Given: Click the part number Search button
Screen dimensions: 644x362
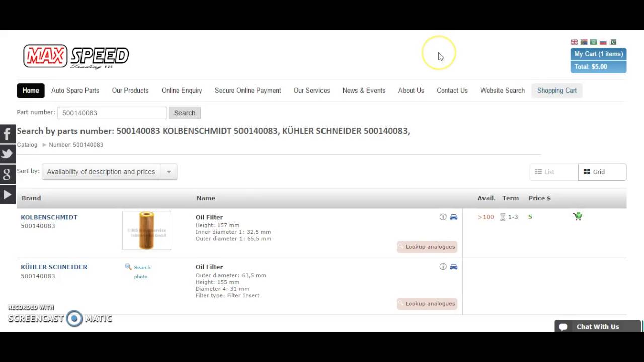Looking at the screenshot, I should [185, 113].
